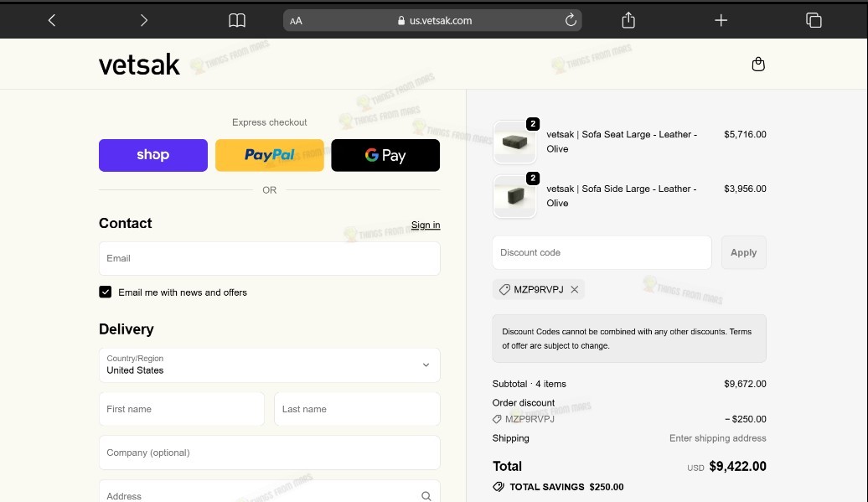This screenshot has width=868, height=502.
Task: Uncheck Email me with news and offers
Action: click(x=106, y=292)
